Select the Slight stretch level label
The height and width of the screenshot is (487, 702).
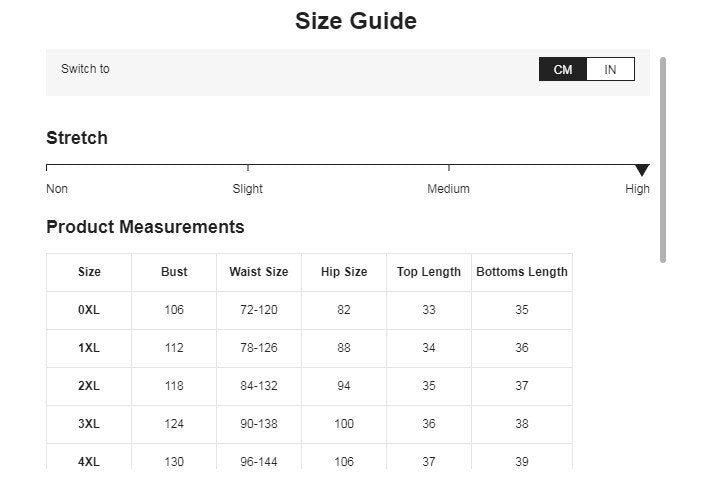(x=248, y=189)
